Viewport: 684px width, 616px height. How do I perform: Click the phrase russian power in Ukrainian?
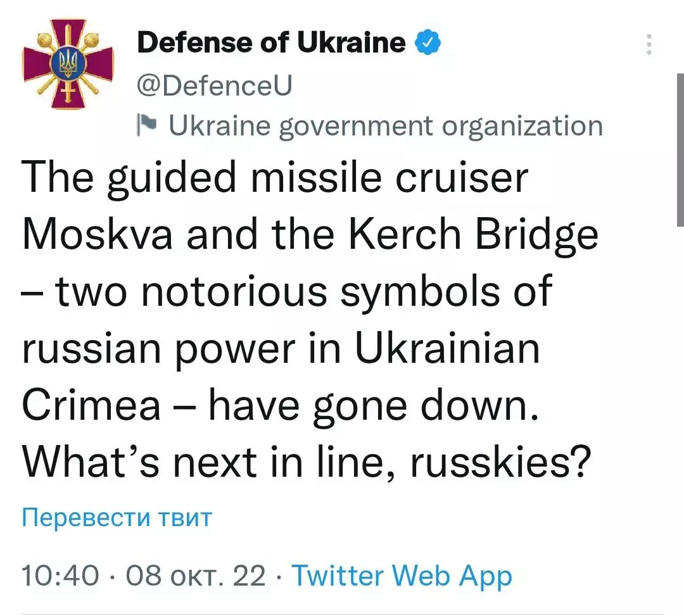coord(281,349)
